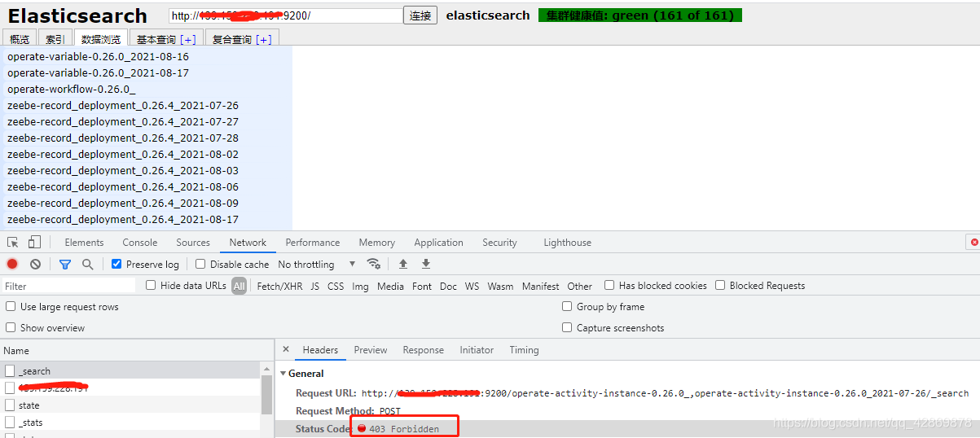Toggle the device toolbar icon

[34, 243]
